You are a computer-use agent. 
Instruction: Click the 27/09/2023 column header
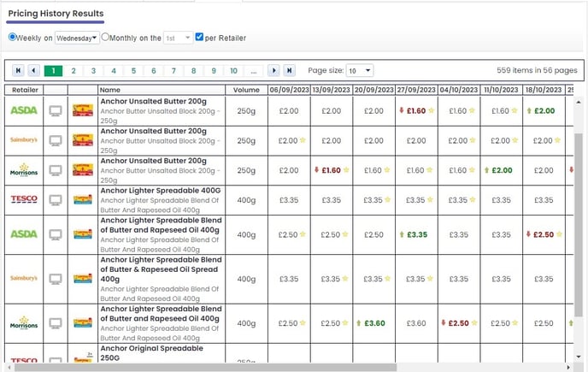[x=416, y=90]
